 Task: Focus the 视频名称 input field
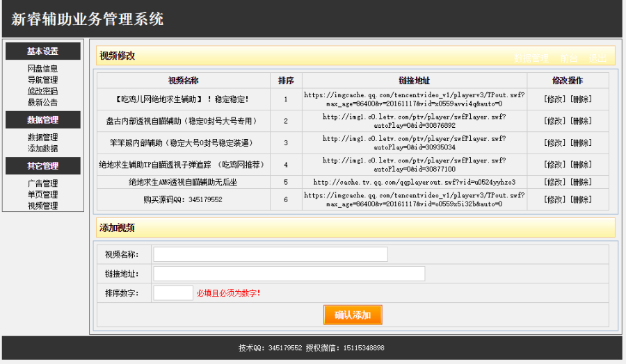(x=271, y=254)
